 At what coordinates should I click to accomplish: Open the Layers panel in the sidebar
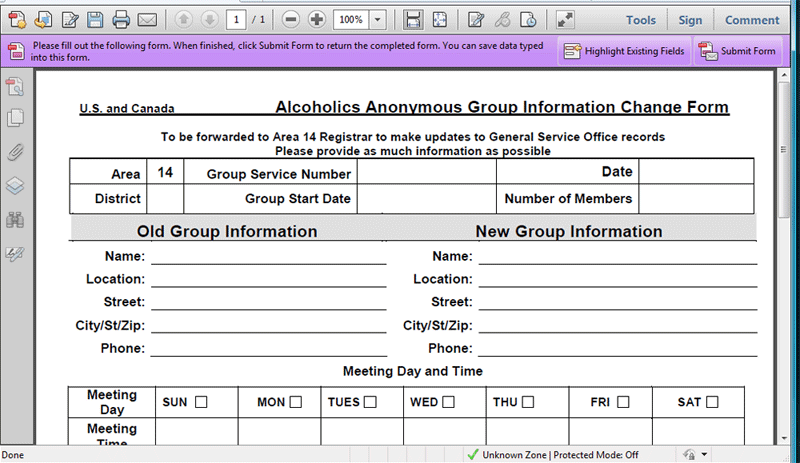point(15,186)
